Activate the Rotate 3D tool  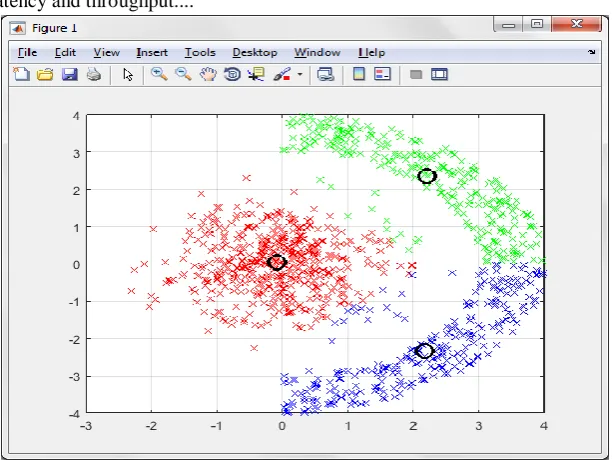(x=232, y=74)
